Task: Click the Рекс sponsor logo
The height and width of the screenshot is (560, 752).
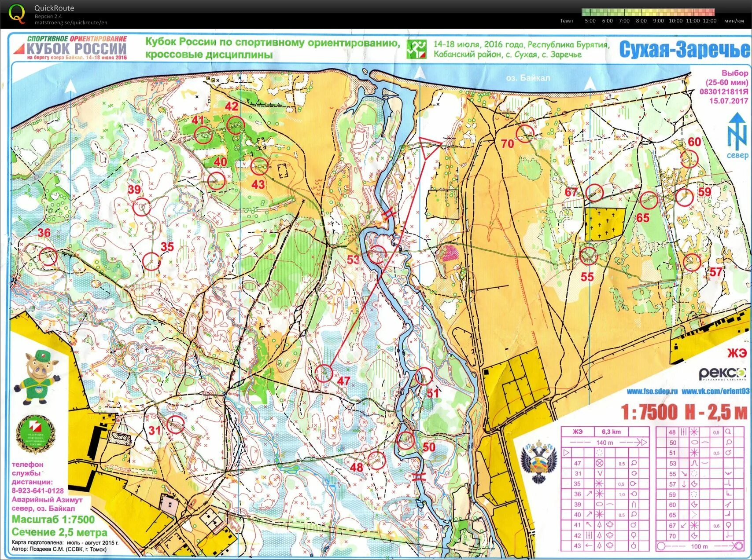Action: [x=723, y=374]
